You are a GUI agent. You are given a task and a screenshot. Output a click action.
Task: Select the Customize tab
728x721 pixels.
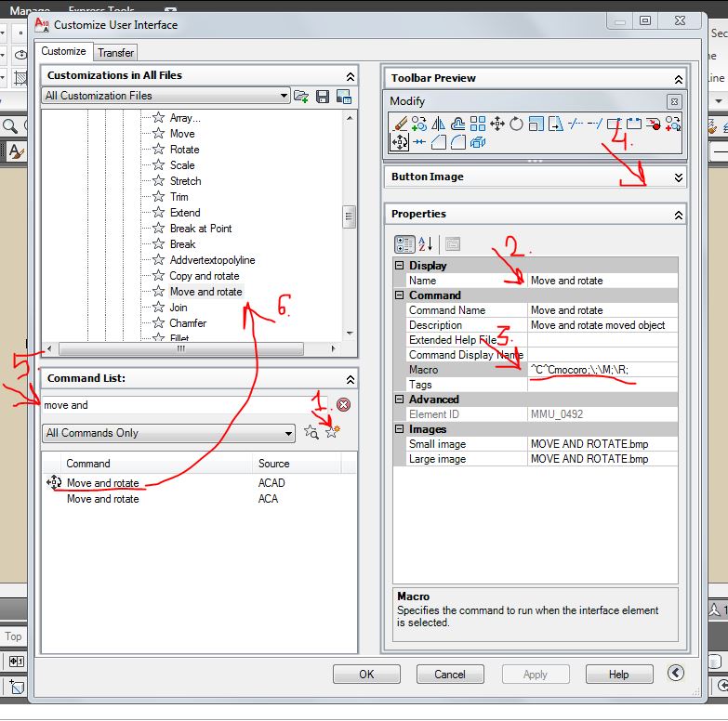(x=63, y=51)
